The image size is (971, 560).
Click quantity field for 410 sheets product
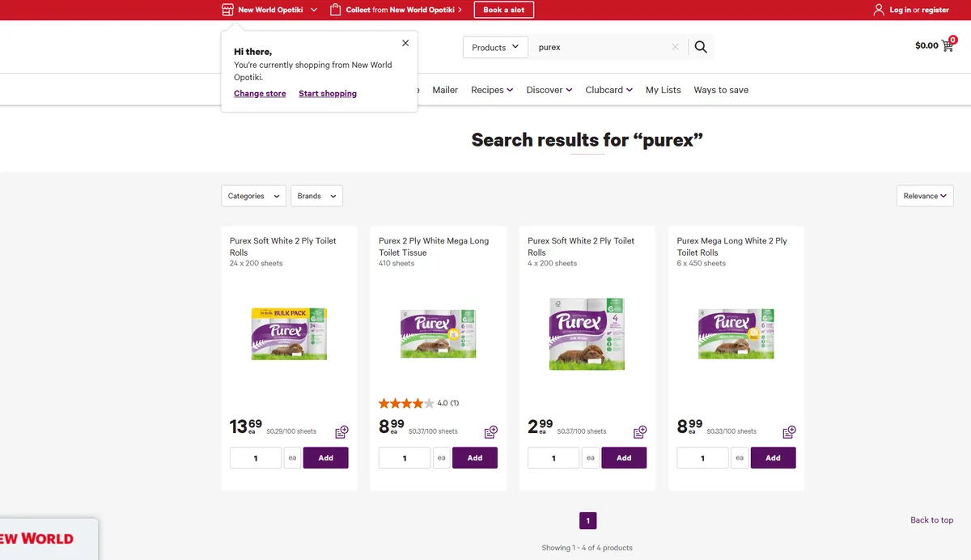click(405, 458)
